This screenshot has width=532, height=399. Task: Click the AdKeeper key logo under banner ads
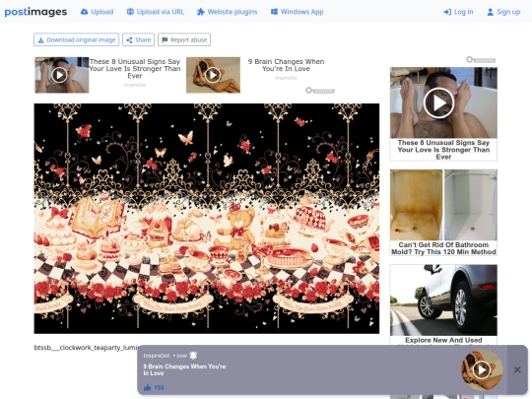pos(320,91)
